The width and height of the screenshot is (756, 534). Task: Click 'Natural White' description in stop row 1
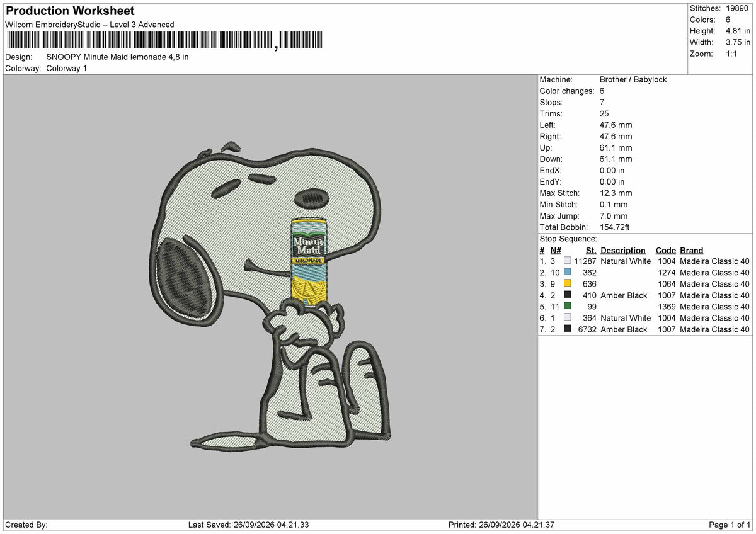(x=626, y=261)
